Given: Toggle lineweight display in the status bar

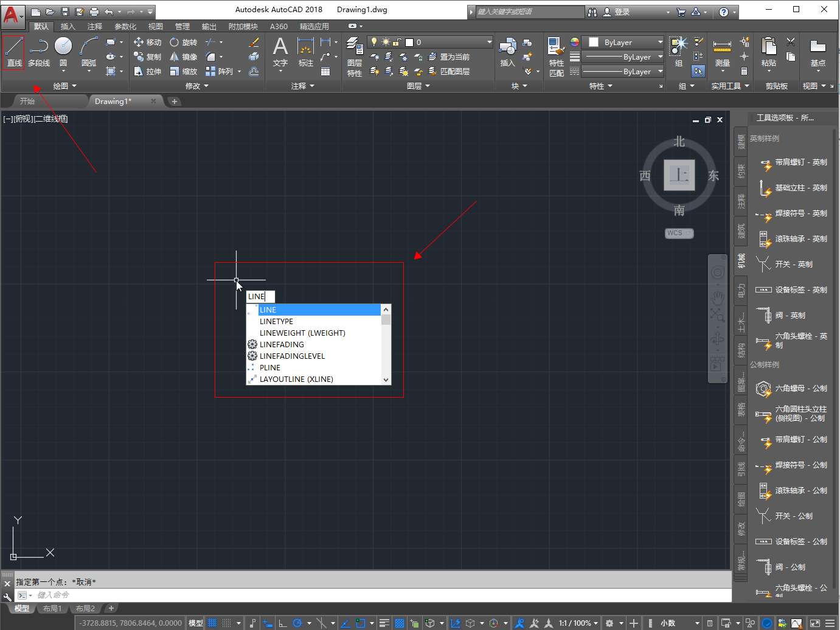Looking at the screenshot, I should coord(384,623).
